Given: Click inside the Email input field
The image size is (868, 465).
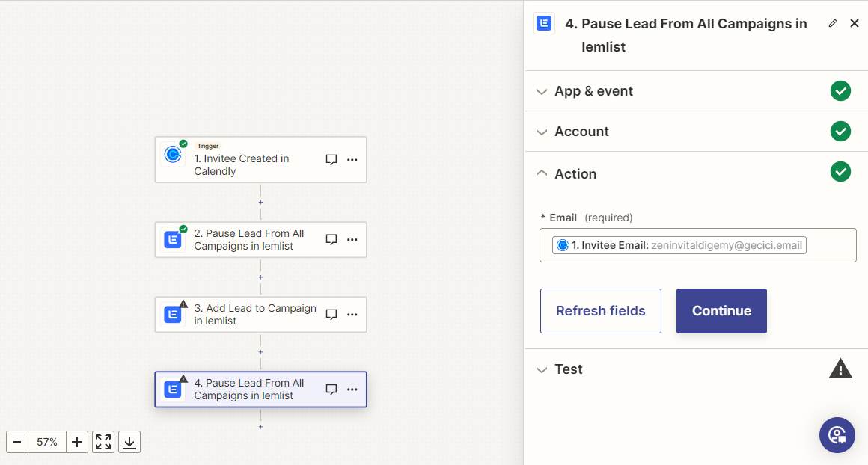Looking at the screenshot, I should (x=697, y=245).
